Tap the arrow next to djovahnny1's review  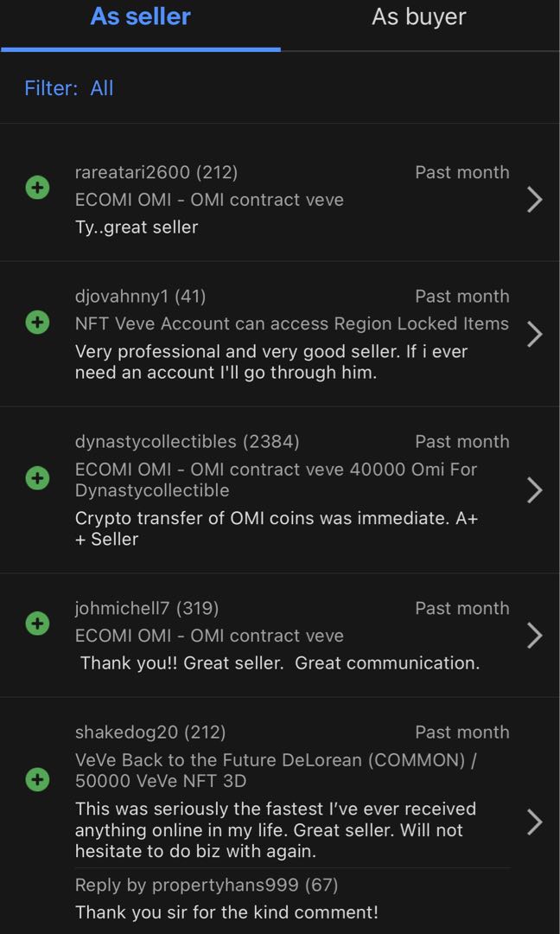pyautogui.click(x=535, y=335)
